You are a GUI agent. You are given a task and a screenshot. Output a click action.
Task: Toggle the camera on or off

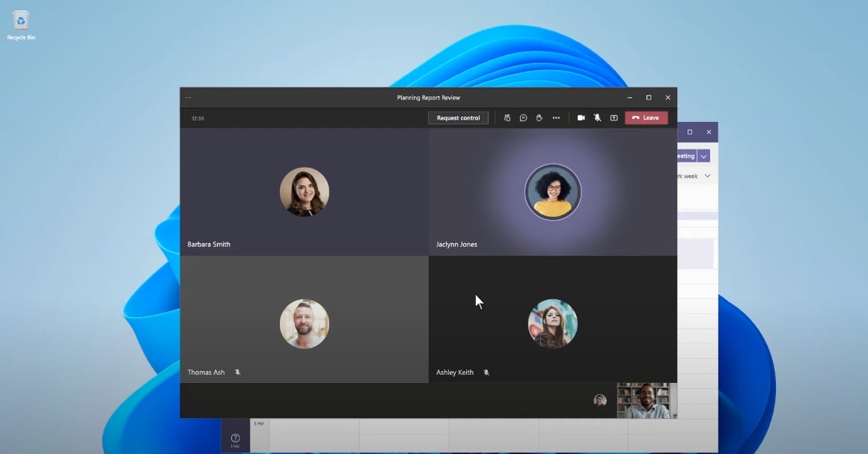[x=581, y=118]
